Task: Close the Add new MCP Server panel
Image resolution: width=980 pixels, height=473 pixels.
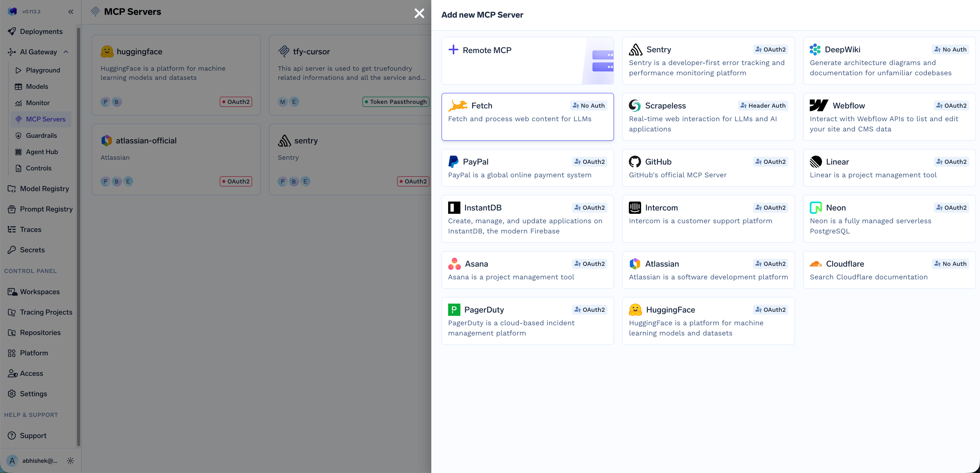Action: coord(419,13)
